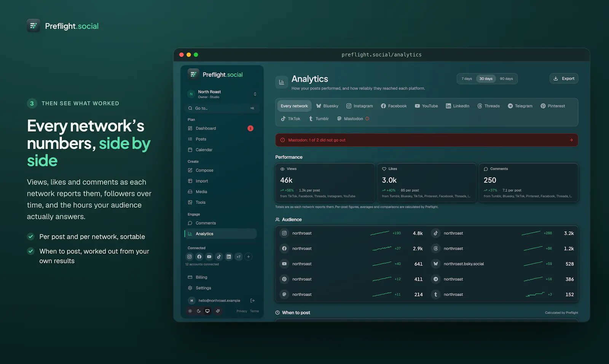This screenshot has width=609, height=364.
Task: Show the +7 more connected accounts
Action: coord(239,256)
